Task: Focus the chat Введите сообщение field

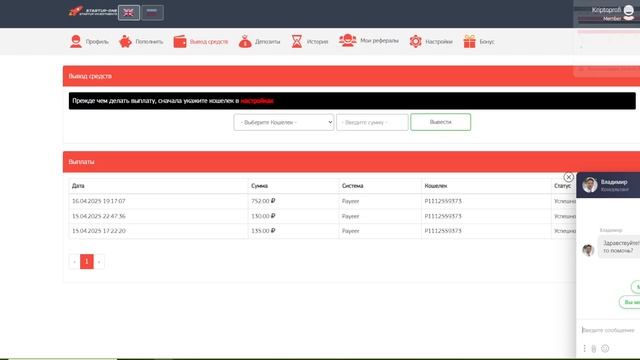Action: 609,330
